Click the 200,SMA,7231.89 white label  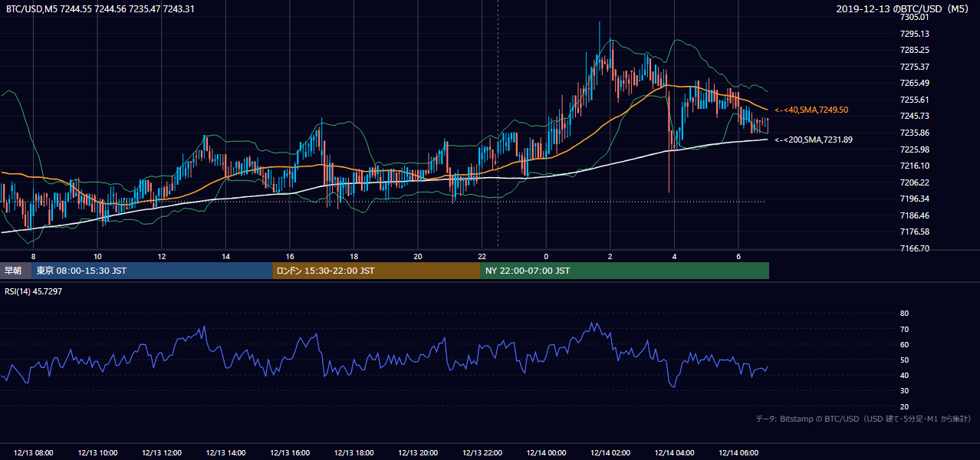tap(813, 140)
